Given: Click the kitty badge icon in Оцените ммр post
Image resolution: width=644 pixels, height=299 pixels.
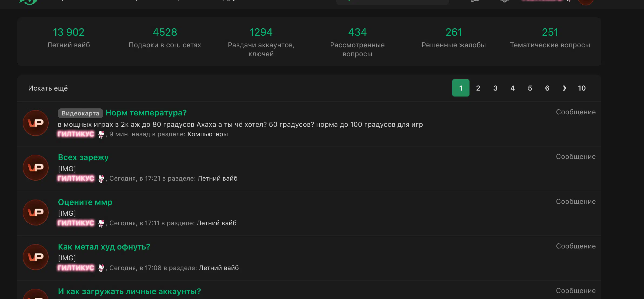Looking at the screenshot, I should pyautogui.click(x=101, y=223).
